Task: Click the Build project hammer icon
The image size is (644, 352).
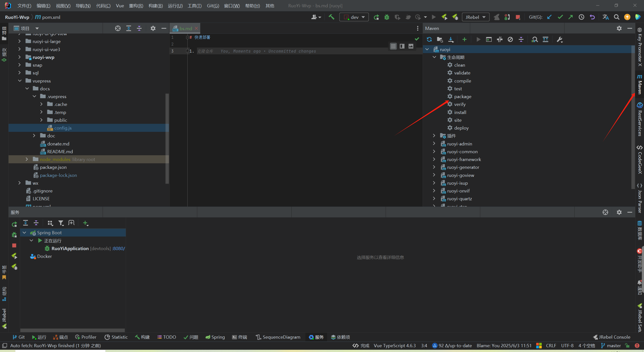Action: tap(332, 17)
